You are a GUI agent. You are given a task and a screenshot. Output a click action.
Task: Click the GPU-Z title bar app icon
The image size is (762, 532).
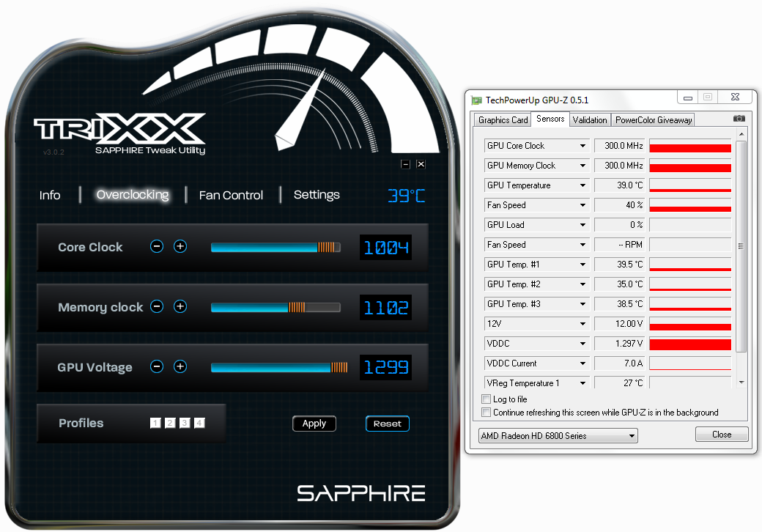coord(476,100)
